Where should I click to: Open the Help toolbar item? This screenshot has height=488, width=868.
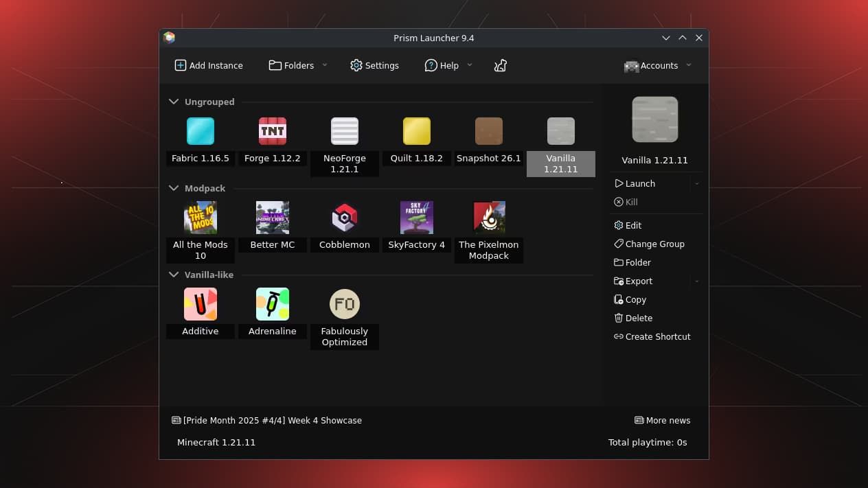(x=442, y=65)
